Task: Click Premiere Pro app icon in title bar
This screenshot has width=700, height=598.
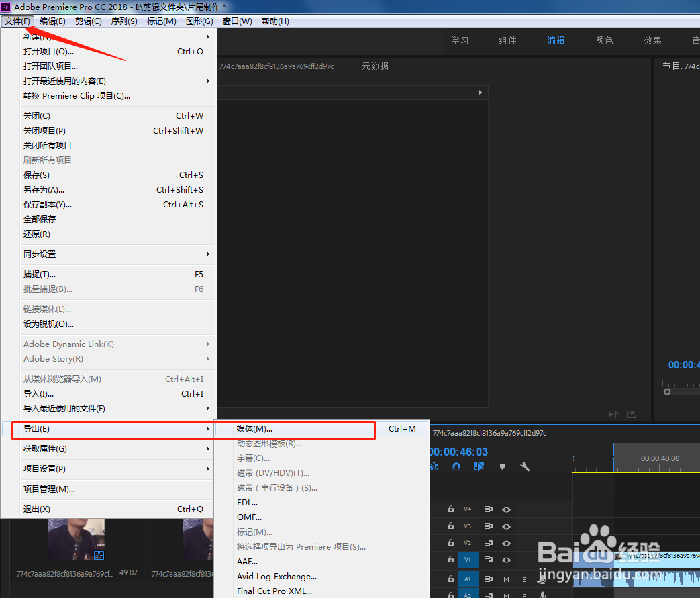Action: tap(5, 7)
